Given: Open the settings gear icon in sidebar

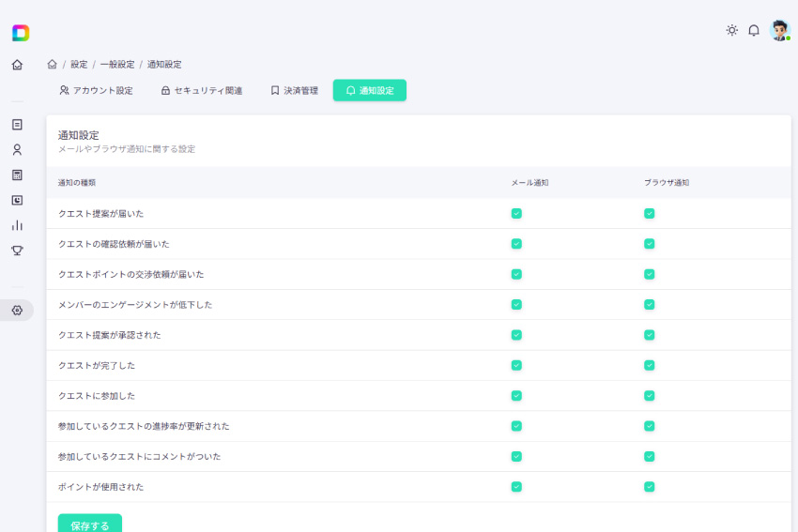Looking at the screenshot, I should [17, 311].
